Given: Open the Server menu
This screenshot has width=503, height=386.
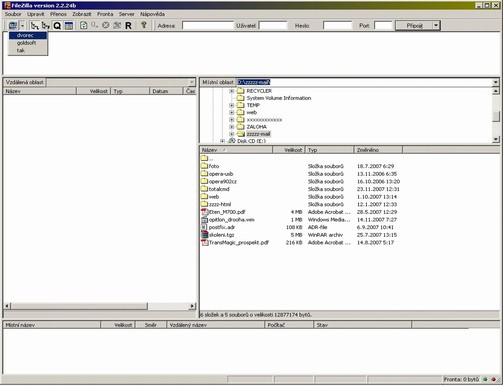Looking at the screenshot, I should point(127,14).
